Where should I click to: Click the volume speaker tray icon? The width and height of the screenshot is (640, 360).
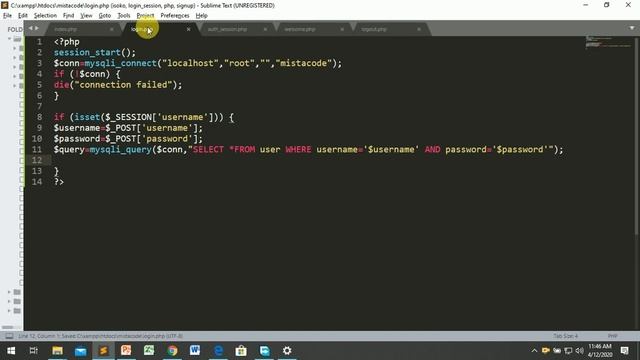click(x=580, y=351)
